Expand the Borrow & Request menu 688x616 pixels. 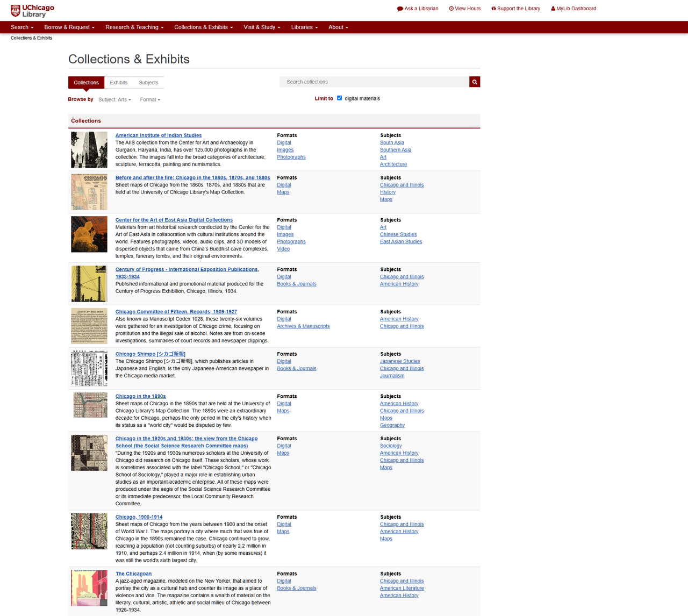tap(69, 27)
